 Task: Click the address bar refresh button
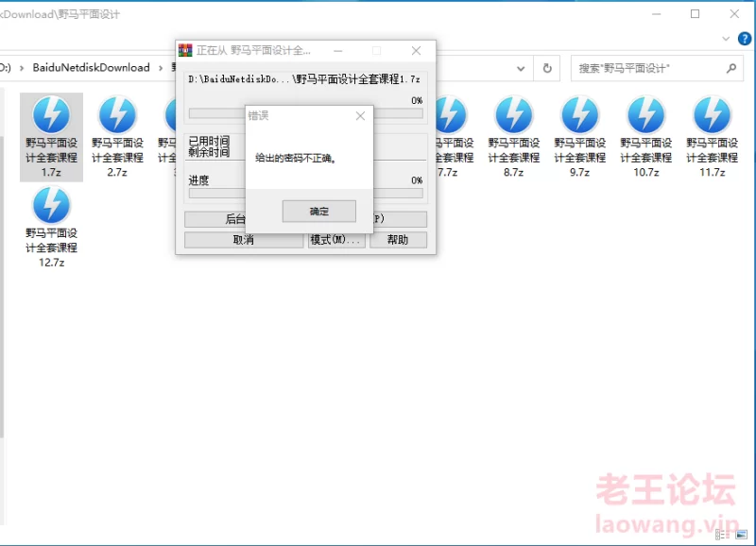click(547, 68)
